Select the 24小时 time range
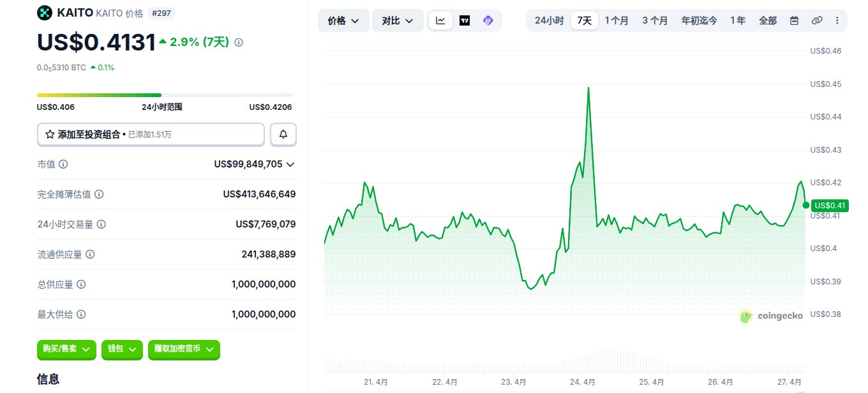 (x=549, y=20)
